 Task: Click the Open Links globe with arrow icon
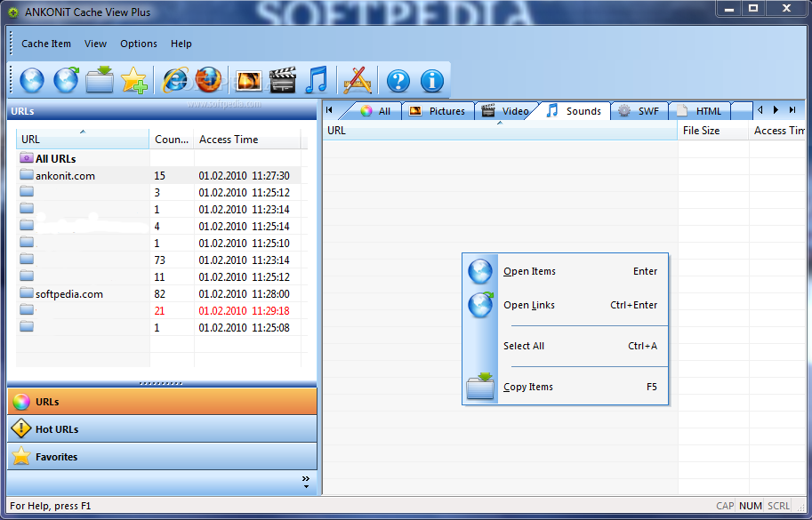coord(66,80)
